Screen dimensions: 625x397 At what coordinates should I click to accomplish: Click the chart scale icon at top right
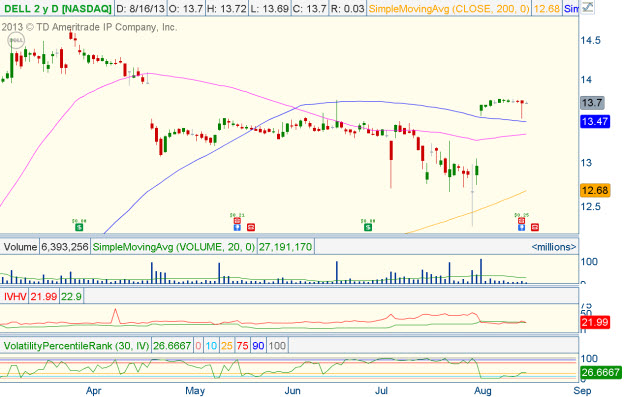click(x=587, y=8)
